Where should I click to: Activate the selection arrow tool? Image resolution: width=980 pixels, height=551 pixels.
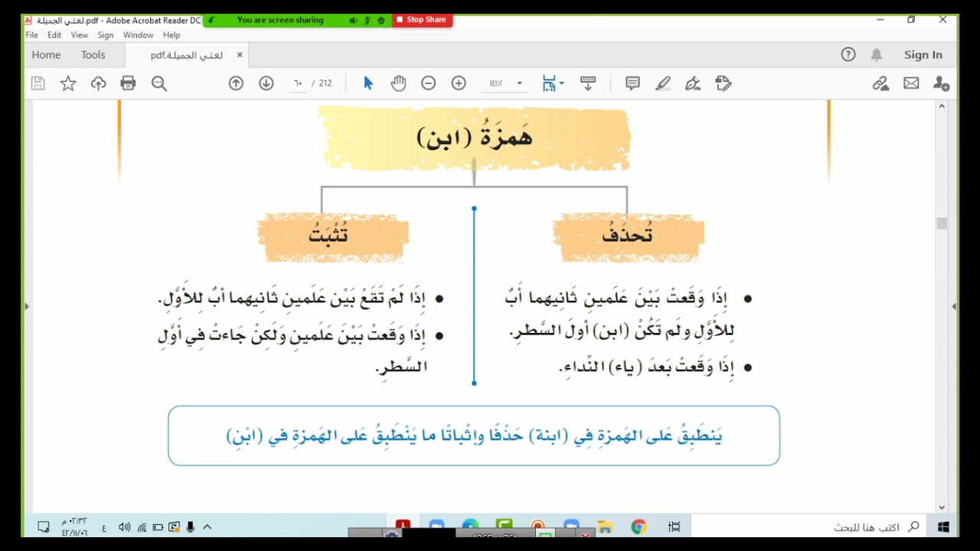pos(368,83)
